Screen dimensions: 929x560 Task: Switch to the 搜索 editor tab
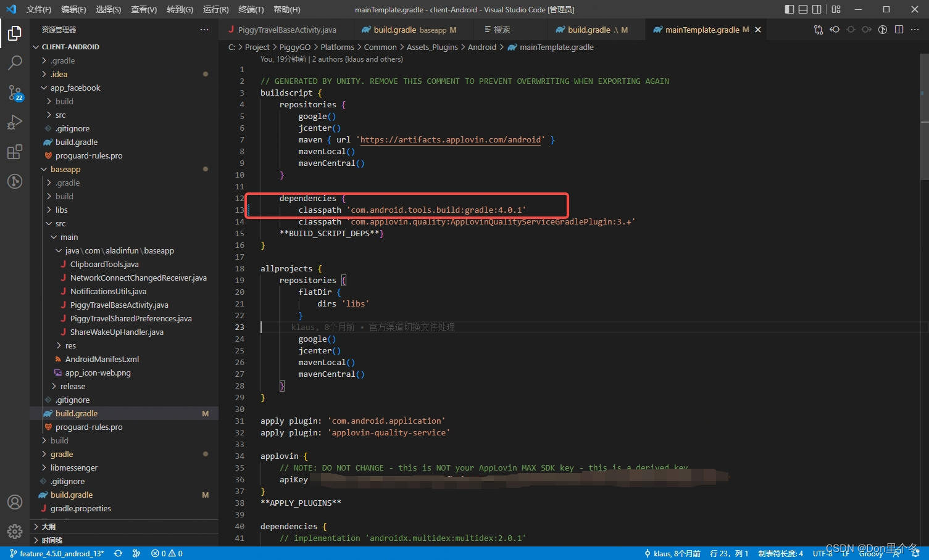coord(511,30)
